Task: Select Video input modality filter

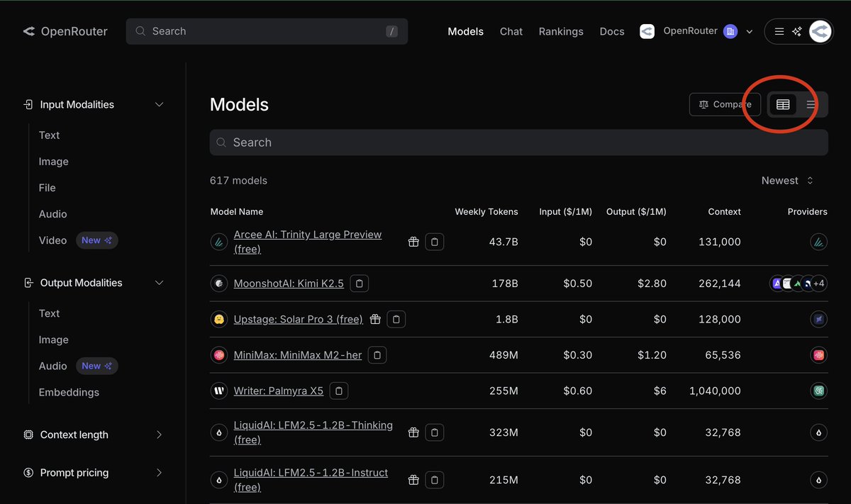Action: pos(52,240)
